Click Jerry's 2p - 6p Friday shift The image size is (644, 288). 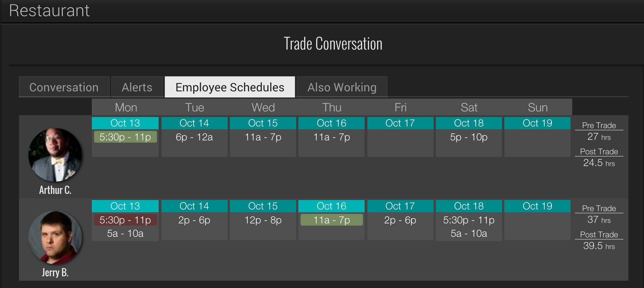click(400, 220)
